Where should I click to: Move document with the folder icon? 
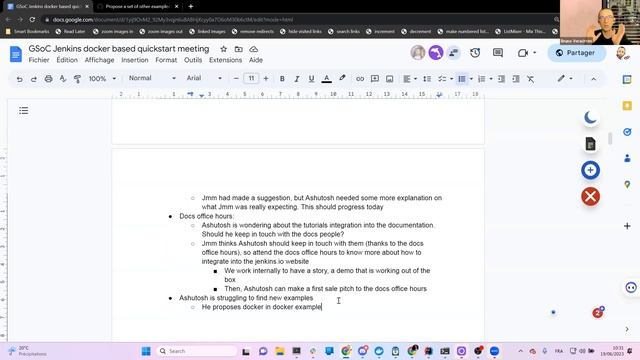[x=238, y=49]
